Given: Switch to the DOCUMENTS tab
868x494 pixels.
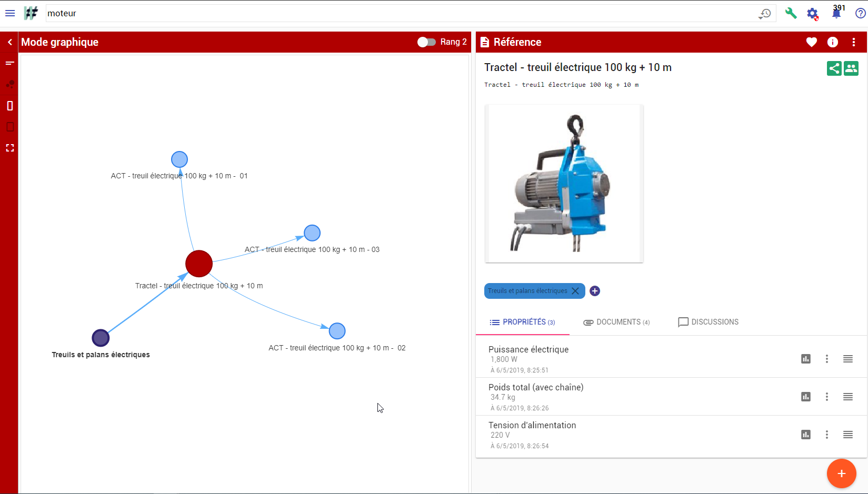Looking at the screenshot, I should 616,322.
